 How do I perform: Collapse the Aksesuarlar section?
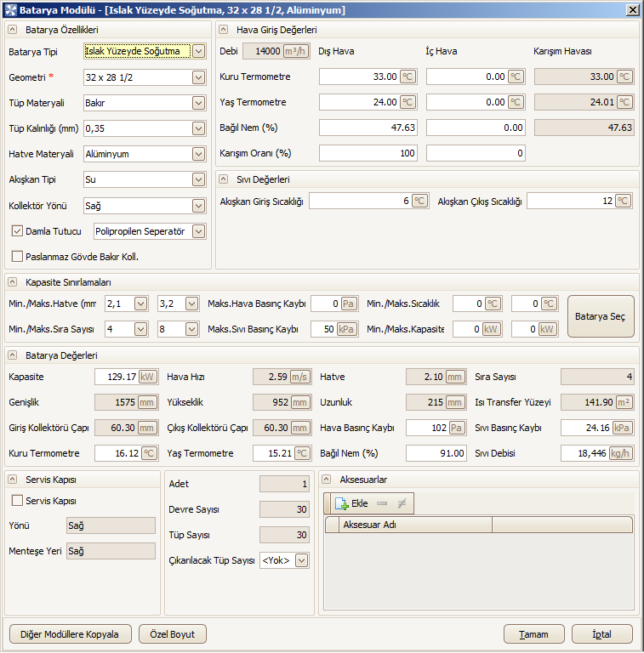(327, 480)
